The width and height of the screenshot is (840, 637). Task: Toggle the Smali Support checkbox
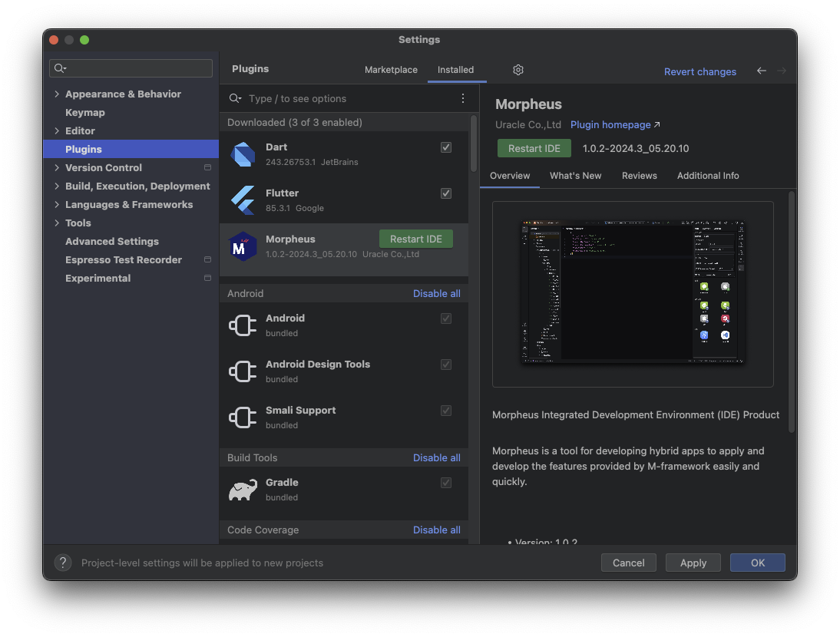(445, 411)
